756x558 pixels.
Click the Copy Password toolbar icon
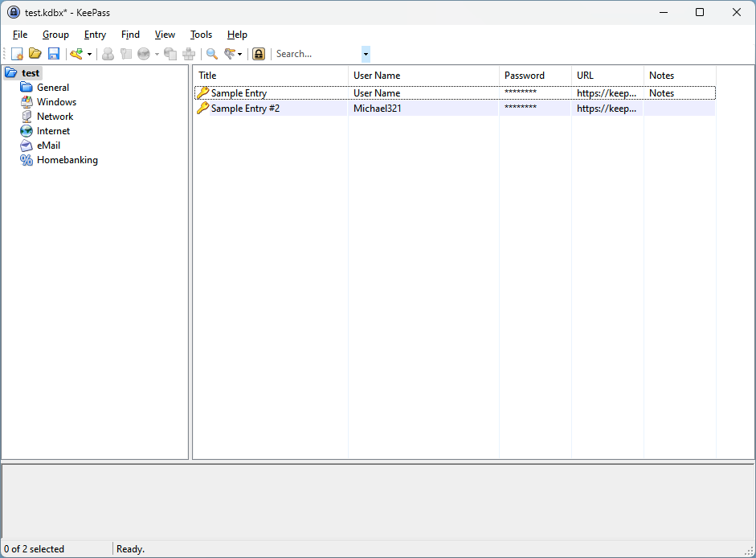click(126, 54)
